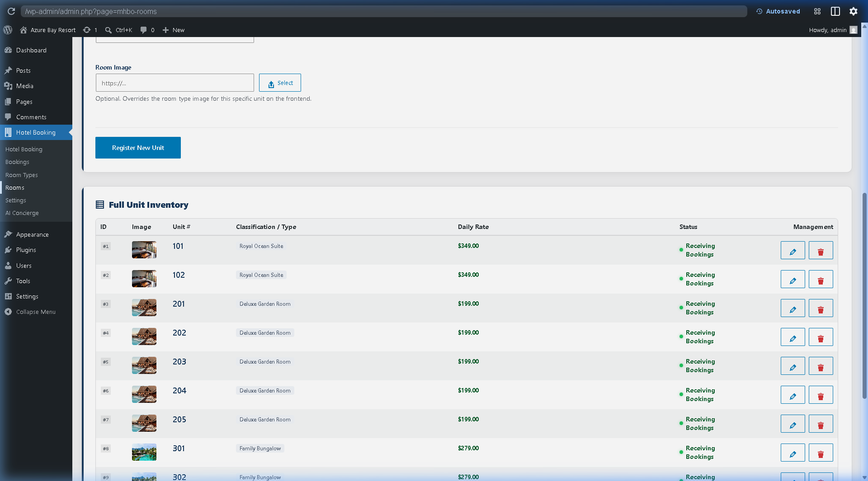
Task: Edit unit 203 with pencil icon
Action: pos(793,366)
